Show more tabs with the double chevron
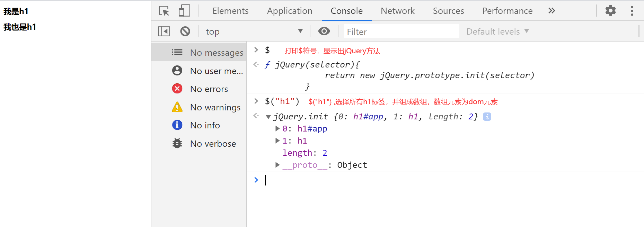Image resolution: width=644 pixels, height=227 pixels. pos(552,11)
